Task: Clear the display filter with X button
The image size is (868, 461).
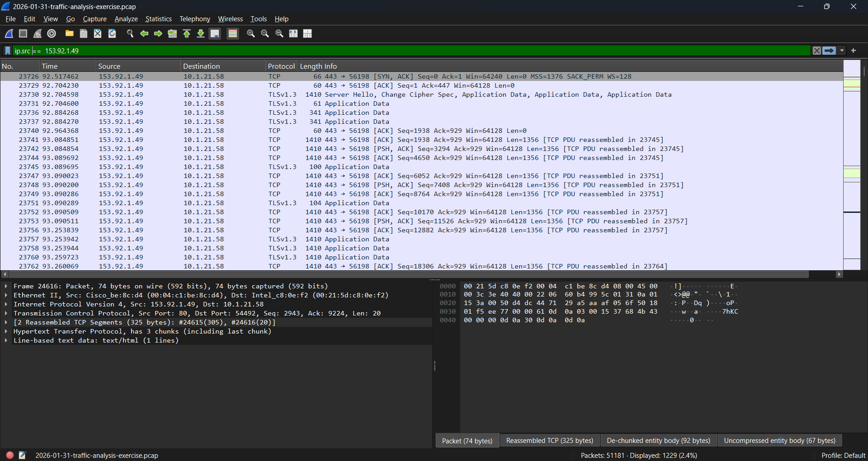Action: (x=816, y=51)
